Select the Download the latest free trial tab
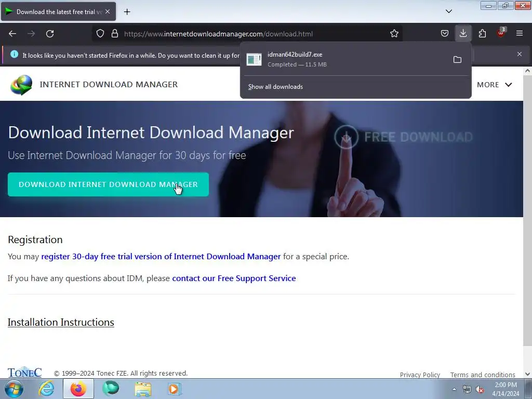Screen dimensions: 532x399 [x=59, y=11]
